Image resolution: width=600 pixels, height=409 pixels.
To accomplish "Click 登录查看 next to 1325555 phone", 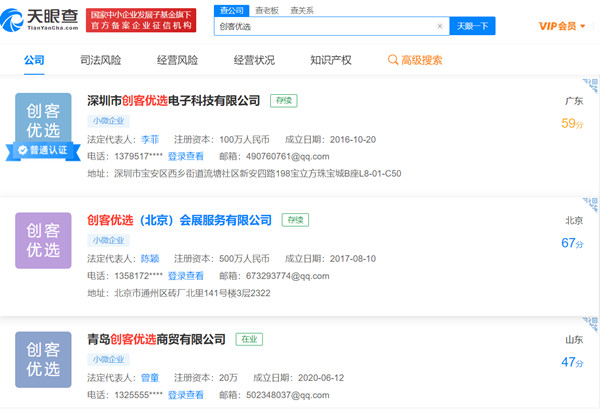I will (186, 395).
